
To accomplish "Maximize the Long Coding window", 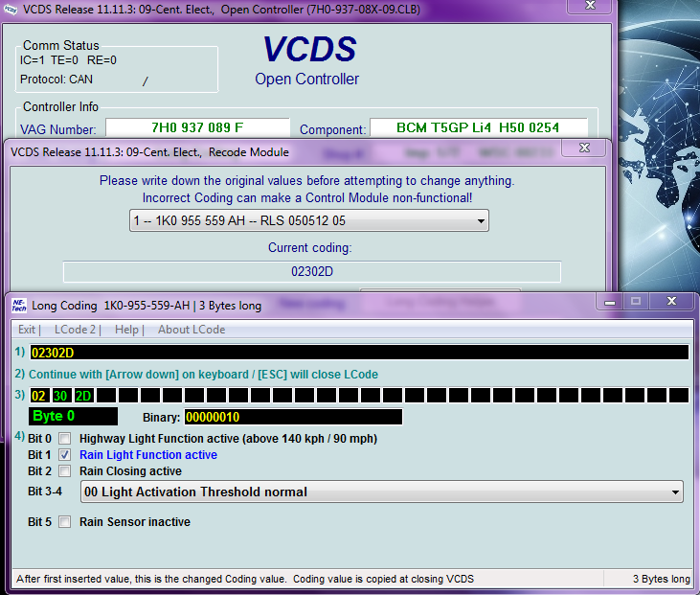I will click(636, 302).
